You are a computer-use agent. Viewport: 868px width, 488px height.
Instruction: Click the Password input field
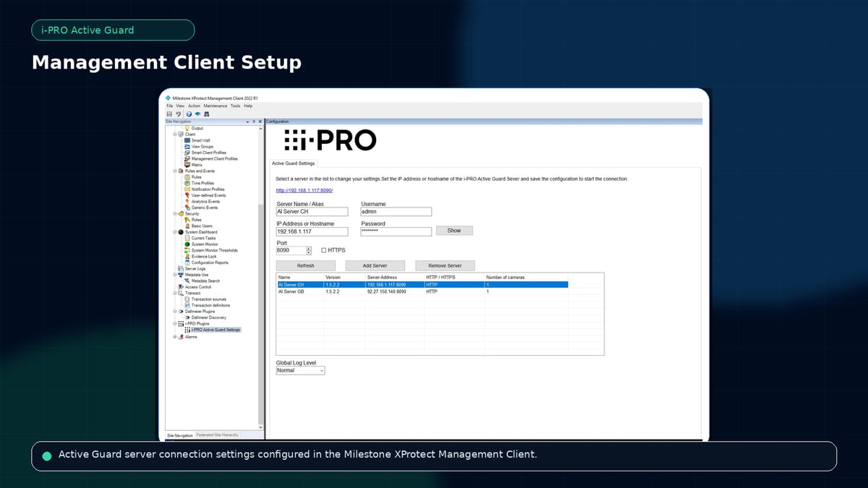pos(396,231)
